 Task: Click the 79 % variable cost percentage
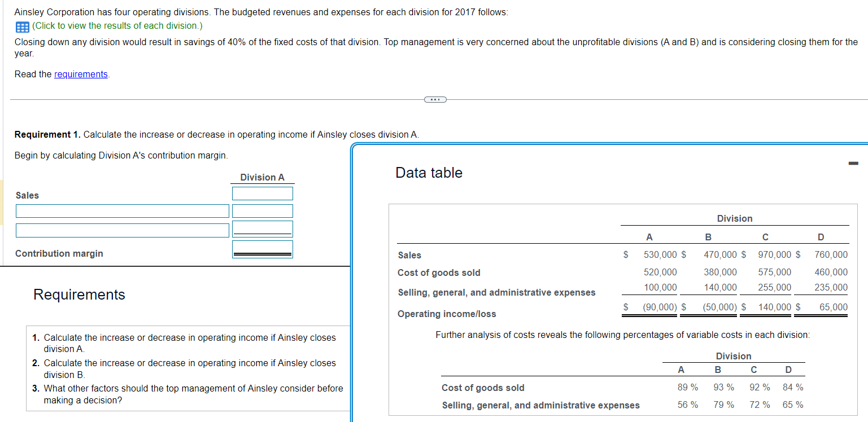(723, 405)
